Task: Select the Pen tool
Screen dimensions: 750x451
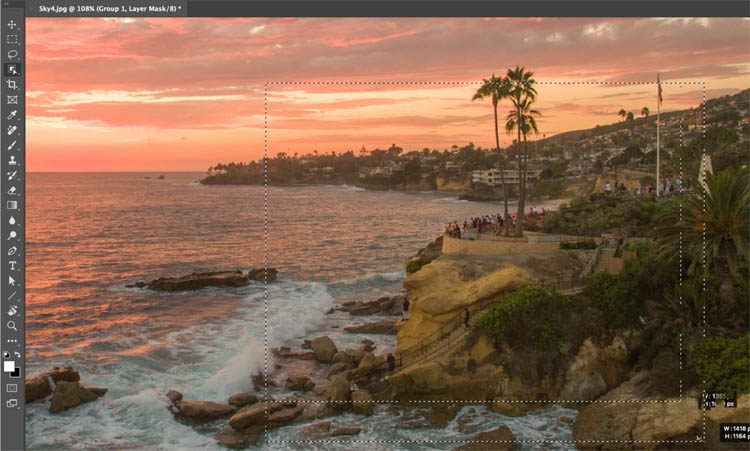Action: pos(12,251)
